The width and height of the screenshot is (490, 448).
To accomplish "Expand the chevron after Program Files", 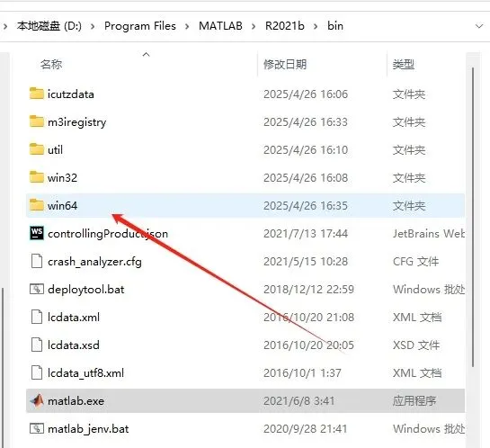I will [187, 26].
